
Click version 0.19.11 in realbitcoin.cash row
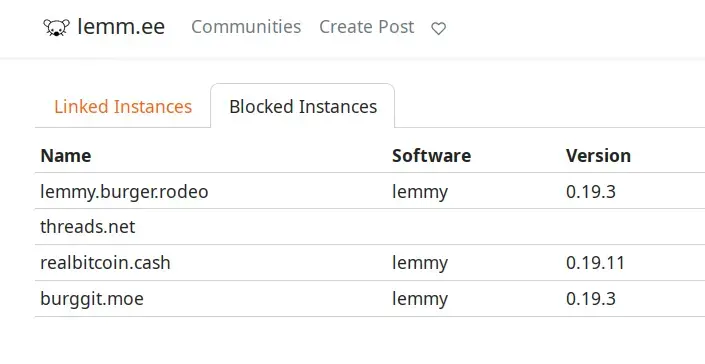(x=595, y=263)
